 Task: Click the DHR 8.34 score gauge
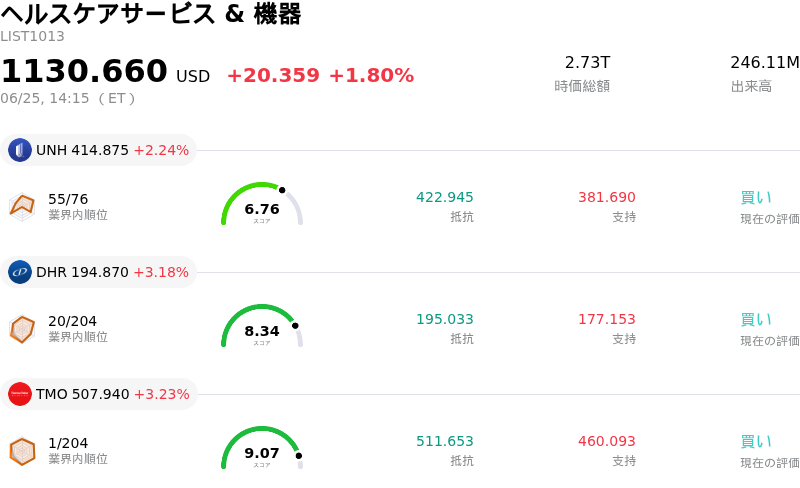[262, 326]
